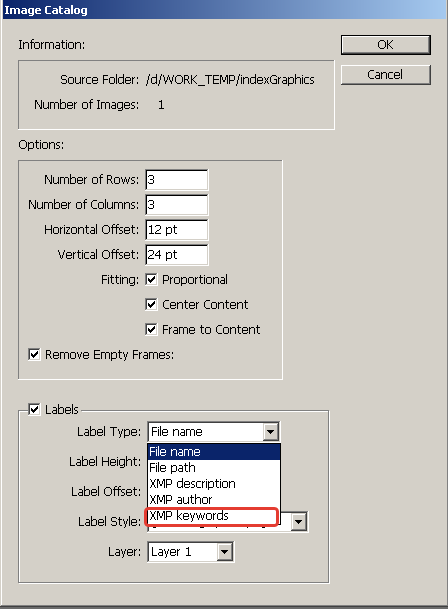Disable the Remove Empty Frames checkbox
The height and width of the screenshot is (609, 448).
(x=34, y=354)
